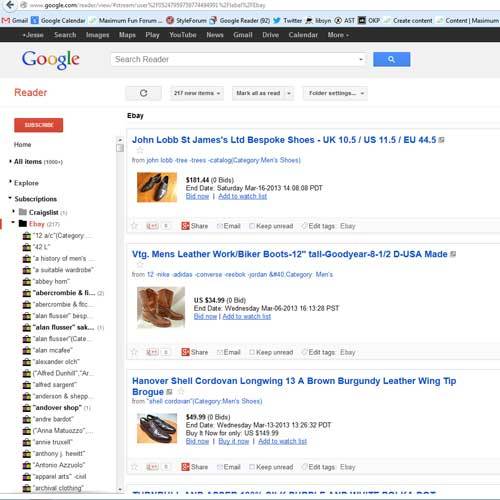
Task: Open the More menu in Google bar
Action: [x=338, y=35]
